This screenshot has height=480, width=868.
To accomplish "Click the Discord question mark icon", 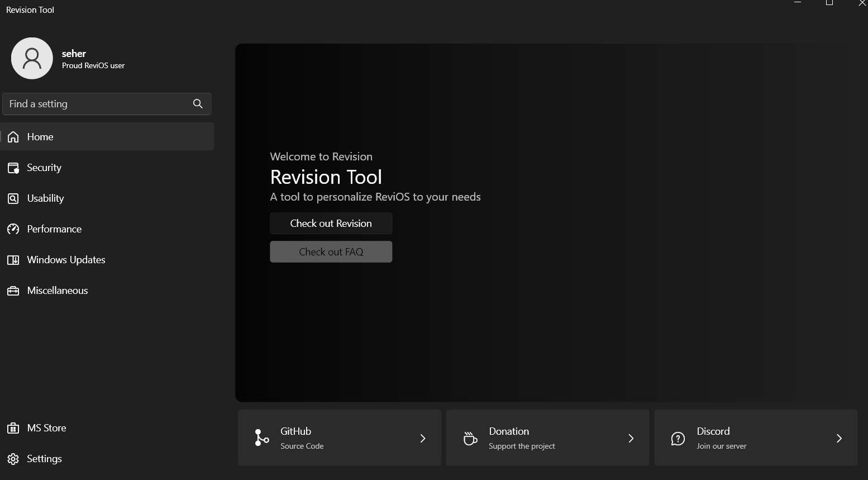I will (x=678, y=439).
